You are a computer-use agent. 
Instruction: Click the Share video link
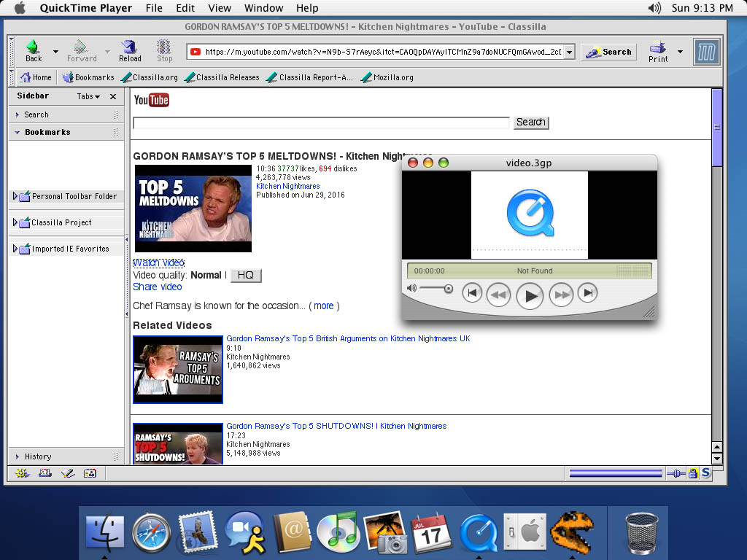[x=158, y=287]
